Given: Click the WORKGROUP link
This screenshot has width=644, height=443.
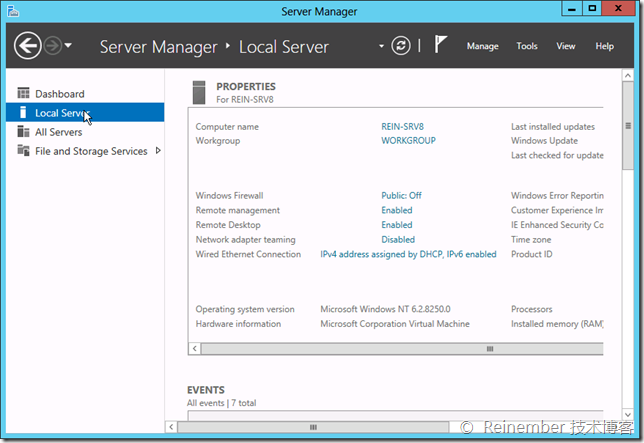Looking at the screenshot, I should [x=408, y=141].
